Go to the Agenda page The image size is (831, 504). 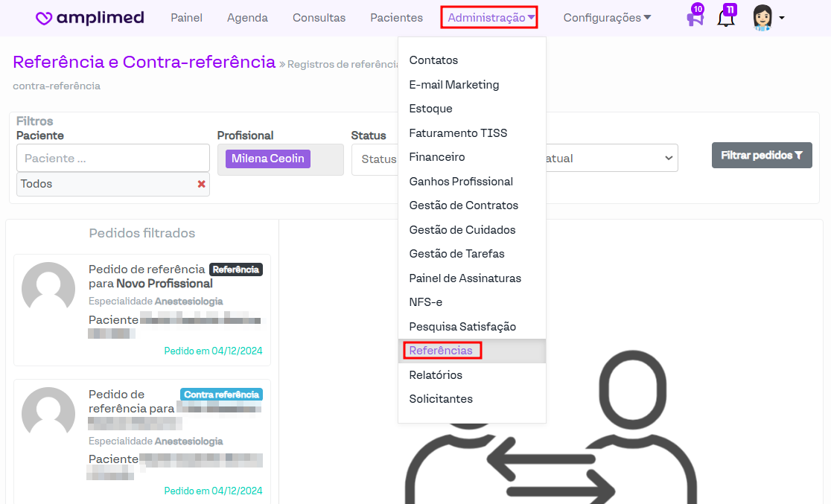point(247,18)
